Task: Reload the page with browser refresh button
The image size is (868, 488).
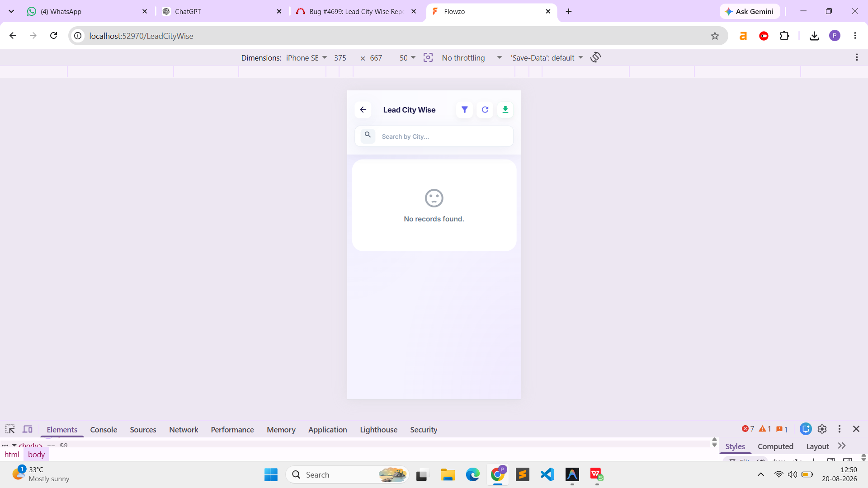Action: 53,36
